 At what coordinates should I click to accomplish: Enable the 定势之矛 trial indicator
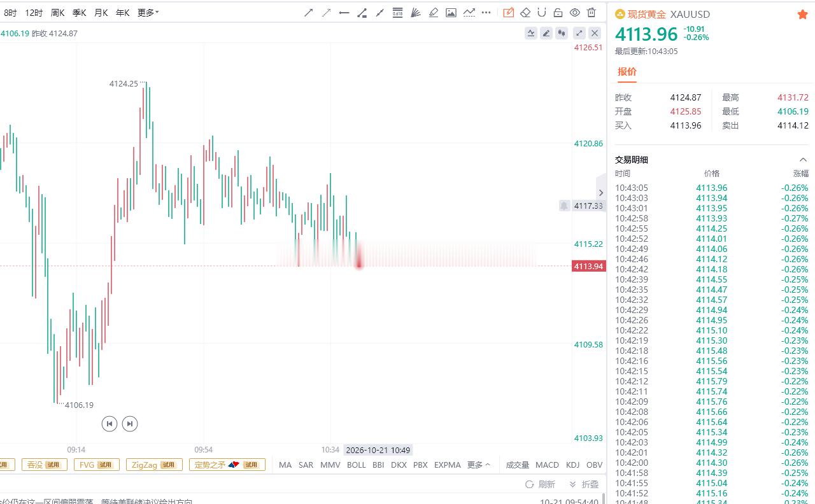pos(227,465)
